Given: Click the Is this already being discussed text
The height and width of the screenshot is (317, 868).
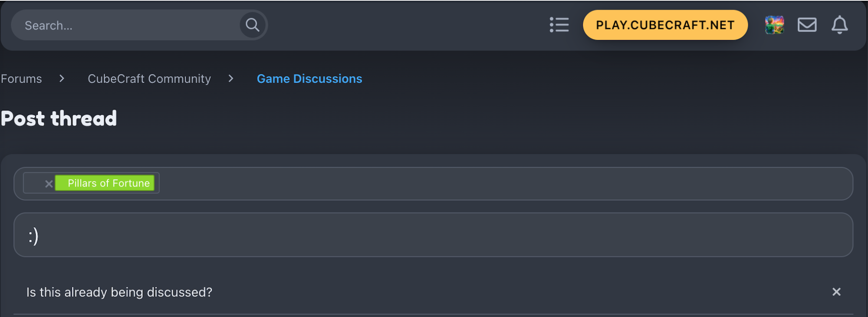Looking at the screenshot, I should pyautogui.click(x=119, y=292).
